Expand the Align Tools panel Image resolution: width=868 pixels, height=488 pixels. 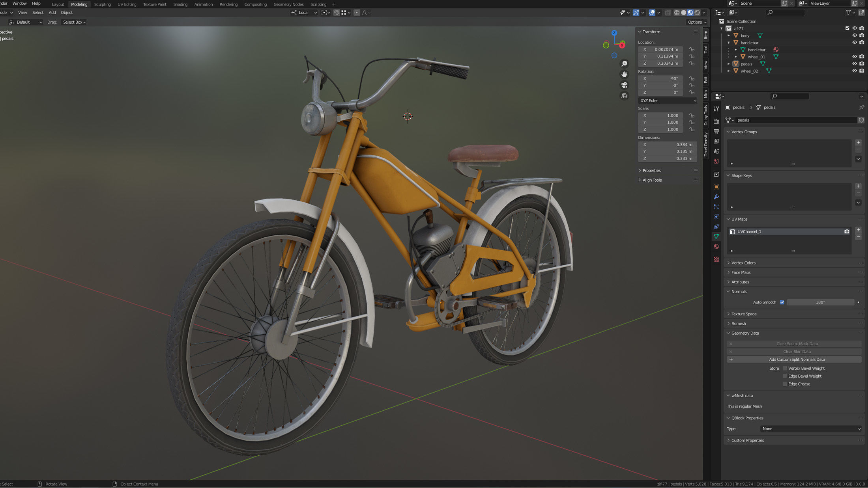652,180
